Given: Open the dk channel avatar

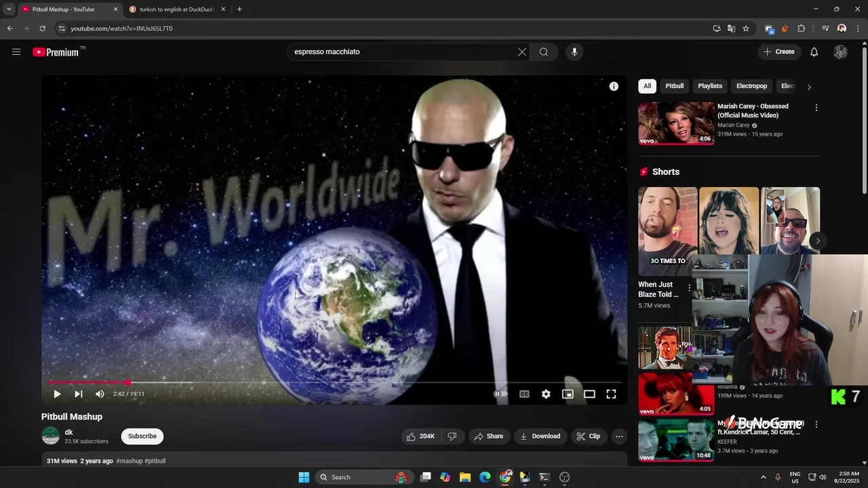Looking at the screenshot, I should coord(51,436).
